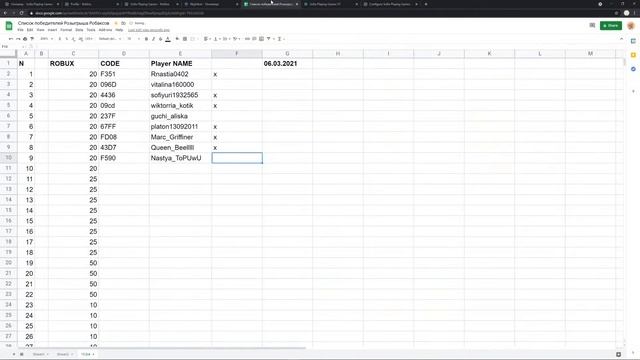Open the File menu
The height and width of the screenshot is (360, 640).
(20, 30)
